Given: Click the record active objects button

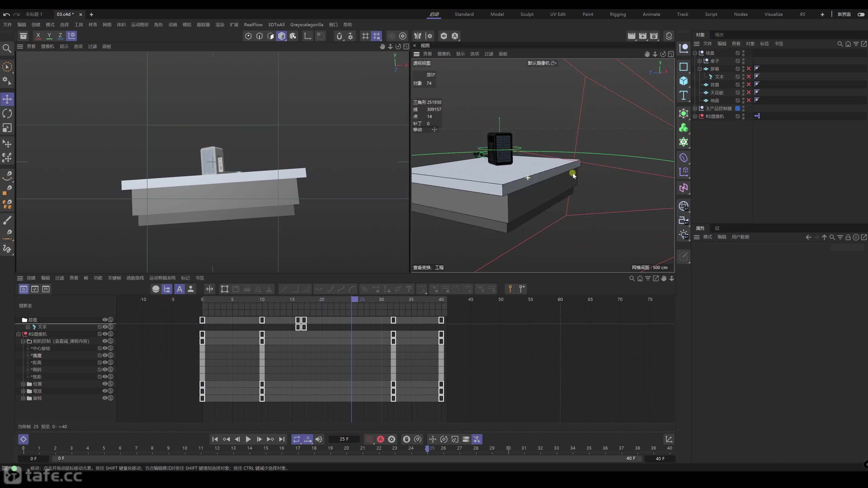Looking at the screenshot, I should point(369,439).
